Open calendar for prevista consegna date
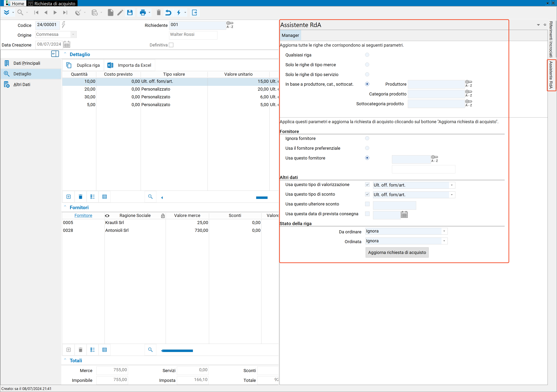 coord(404,215)
